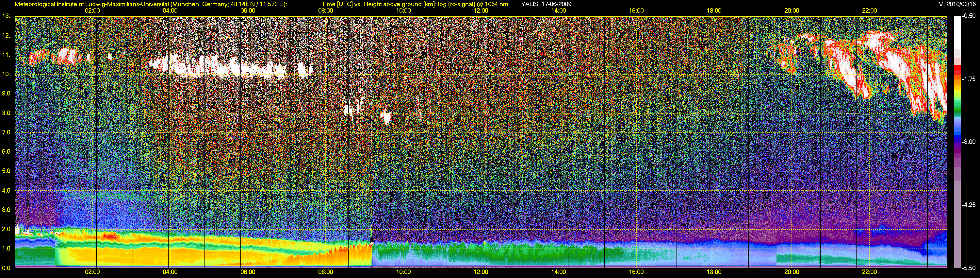
Task: Select the 02:00 tick label on the bottom axis
Action: coord(92,272)
